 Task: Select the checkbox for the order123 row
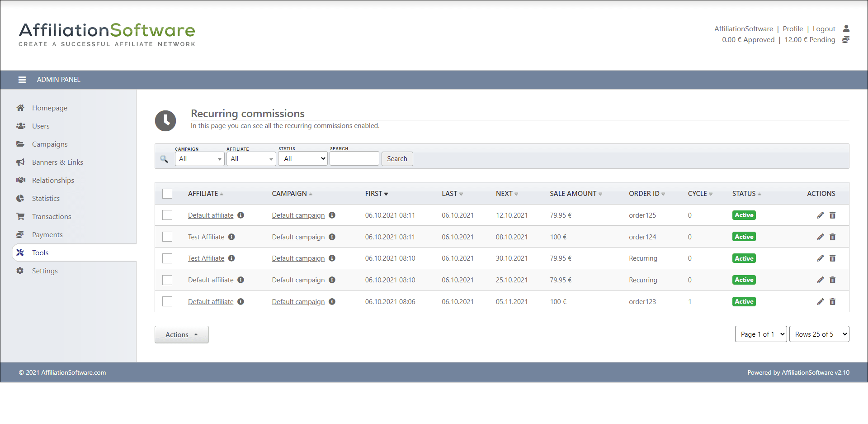167,302
